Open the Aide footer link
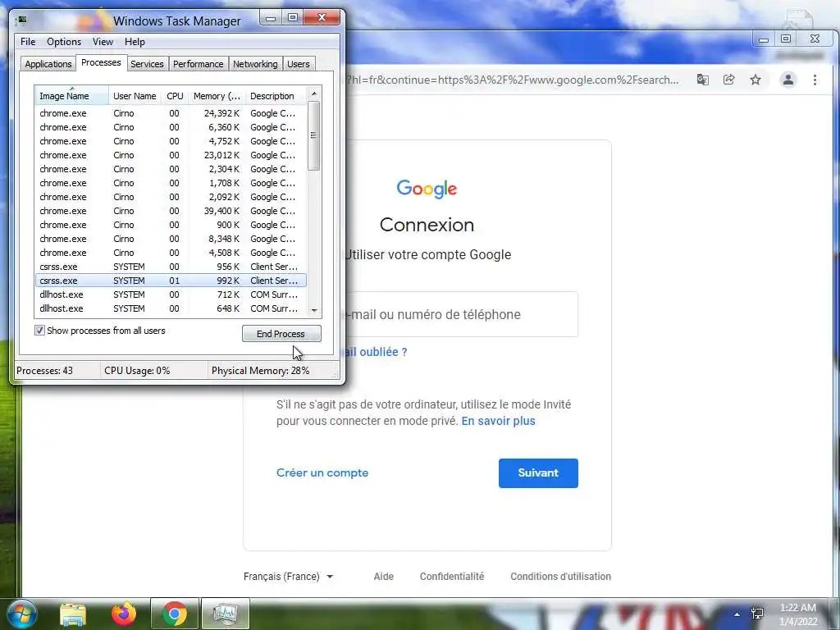 [384, 577]
